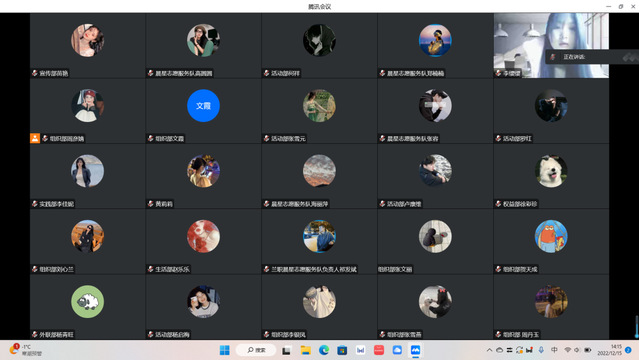Image resolution: width=639 pixels, height=360 pixels.
Task: Open Tencent Meeting icon in the taskbar
Action: pos(415,350)
